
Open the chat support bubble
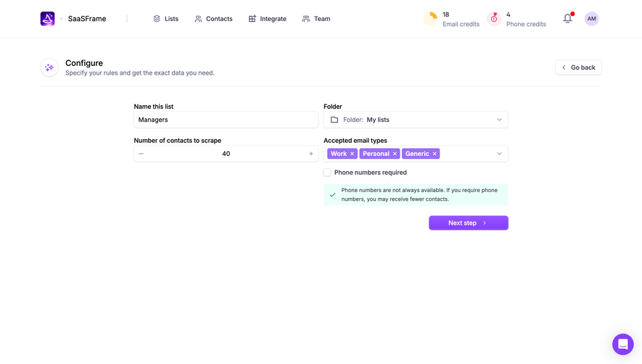coord(622,344)
